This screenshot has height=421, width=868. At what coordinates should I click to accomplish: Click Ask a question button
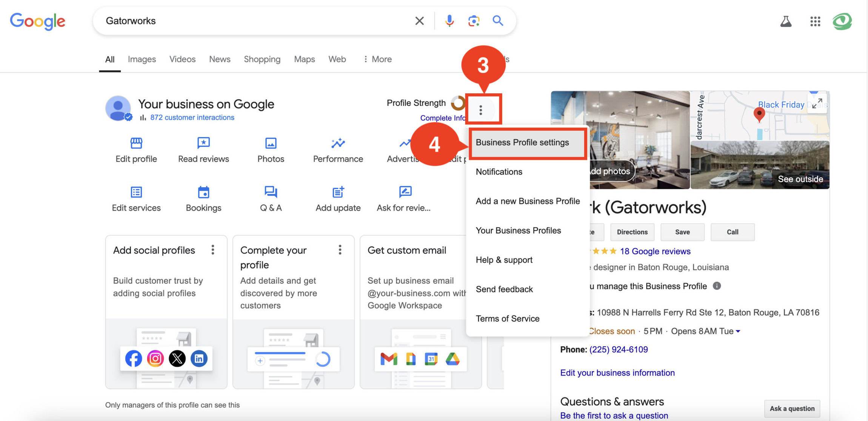(792, 409)
